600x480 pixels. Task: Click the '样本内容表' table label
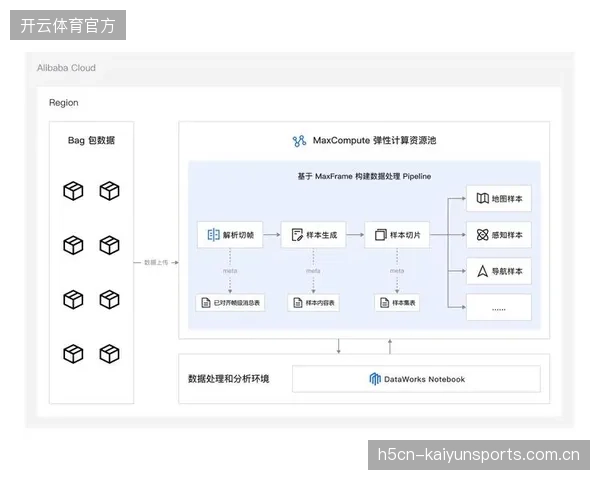coord(320,303)
